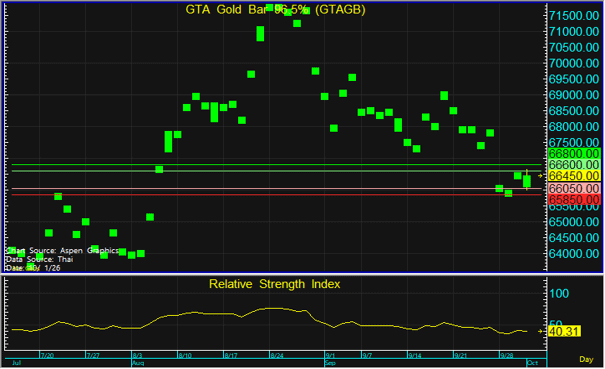Click the 8/24 date label
The width and height of the screenshot is (605, 369).
(x=277, y=355)
